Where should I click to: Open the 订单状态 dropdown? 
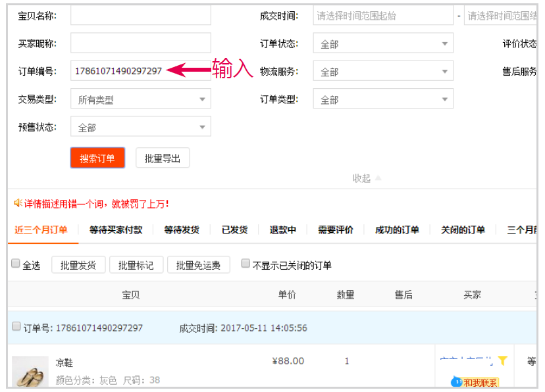pos(383,43)
